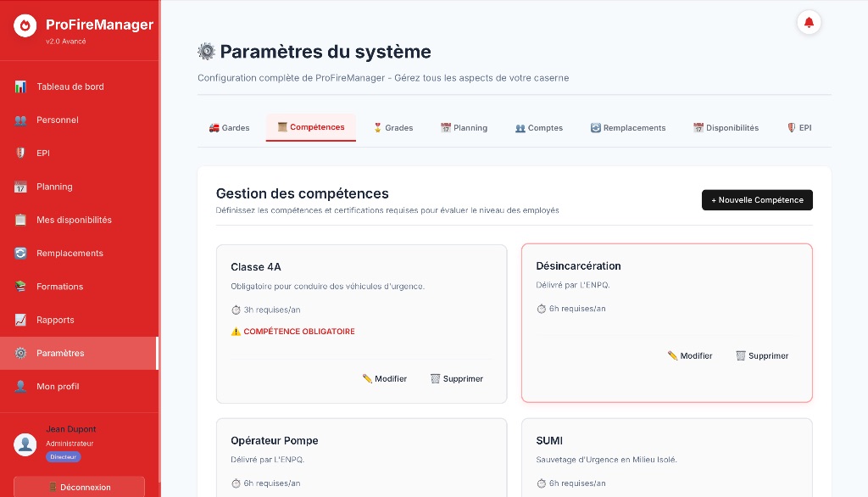This screenshot has height=497, width=868.
Task: Open the Tableau de bord sidebar icon
Action: (20, 87)
